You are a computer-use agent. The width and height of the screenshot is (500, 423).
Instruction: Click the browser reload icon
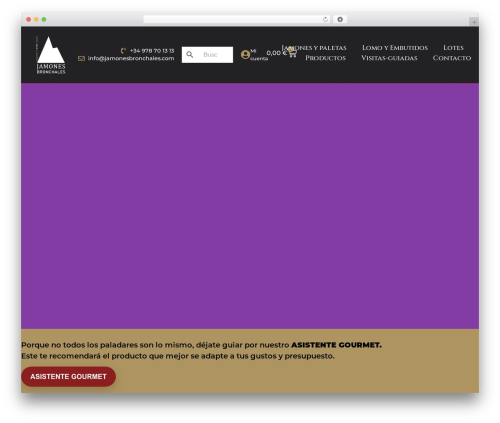point(325,19)
